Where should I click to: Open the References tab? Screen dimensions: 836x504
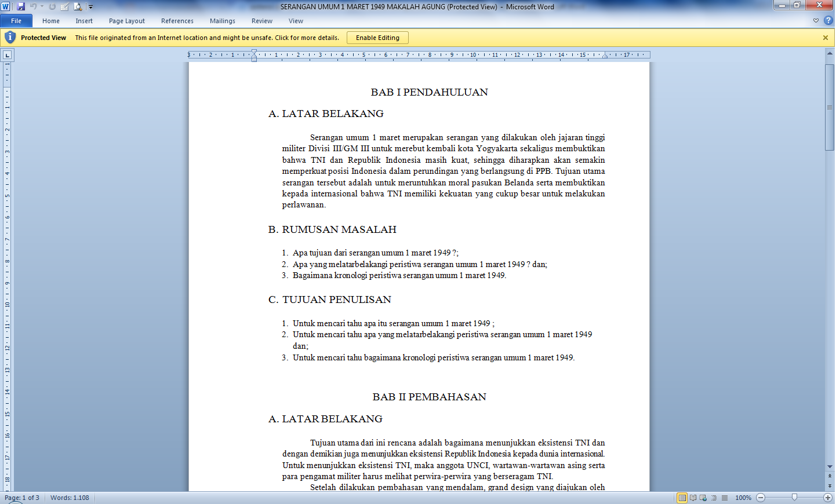click(177, 21)
